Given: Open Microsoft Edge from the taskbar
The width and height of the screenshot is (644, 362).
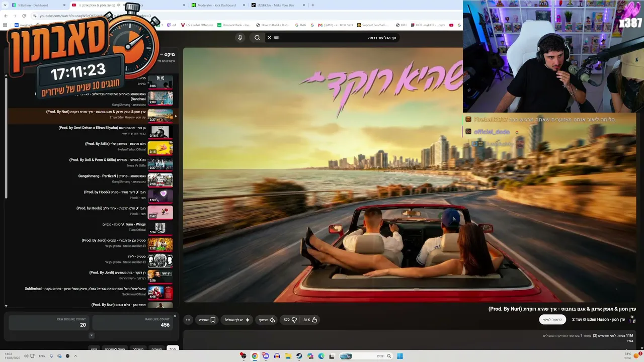Looking at the screenshot, I should click(x=321, y=356).
